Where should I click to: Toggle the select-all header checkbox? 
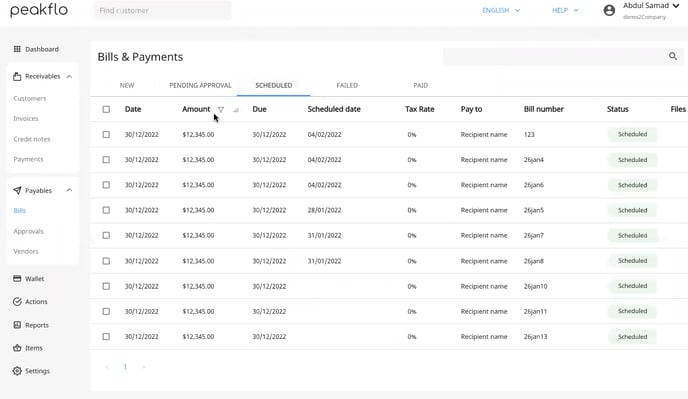pyautogui.click(x=106, y=109)
